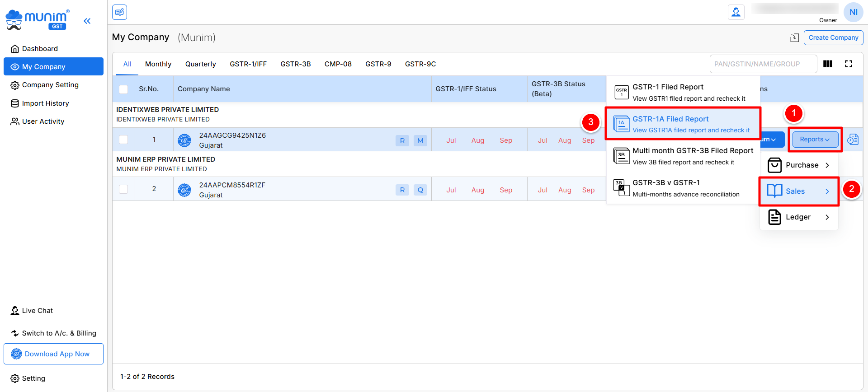The height and width of the screenshot is (392, 868).
Task: Open Import History in sidebar
Action: click(x=53, y=103)
